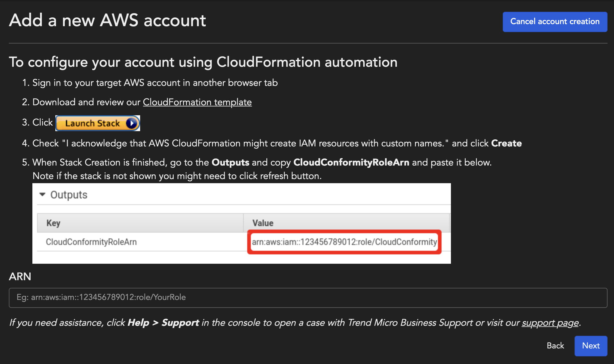Viewport: 614px width, 364px height.
Task: Open the CloudFormation template link
Action: click(197, 102)
